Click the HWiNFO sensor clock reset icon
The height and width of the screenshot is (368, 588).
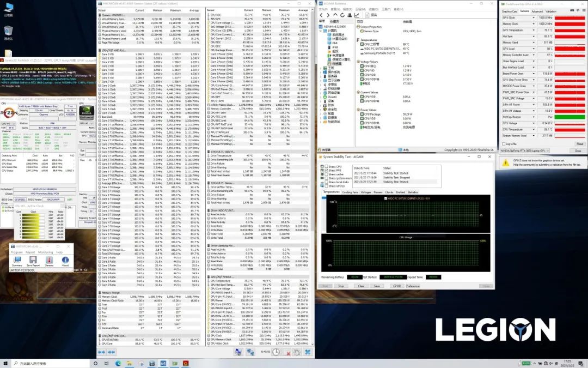tap(277, 352)
